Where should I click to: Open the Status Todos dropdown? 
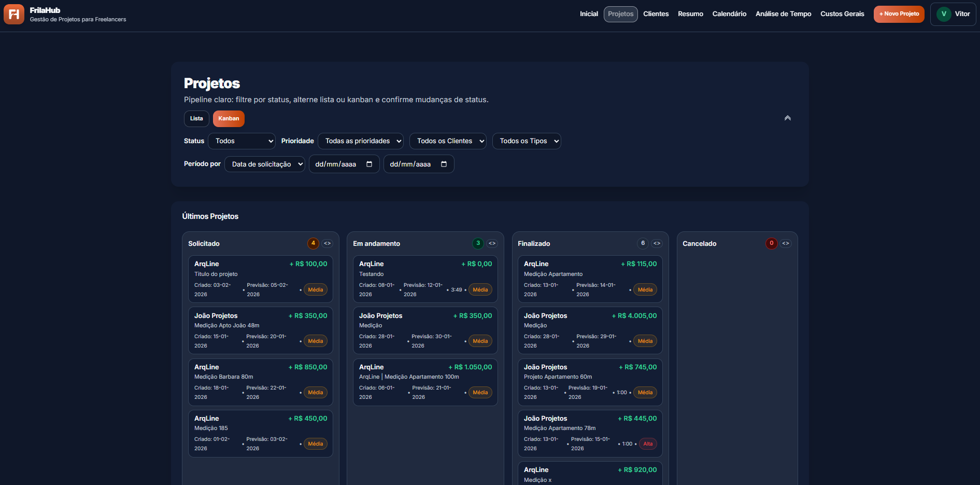[242, 141]
